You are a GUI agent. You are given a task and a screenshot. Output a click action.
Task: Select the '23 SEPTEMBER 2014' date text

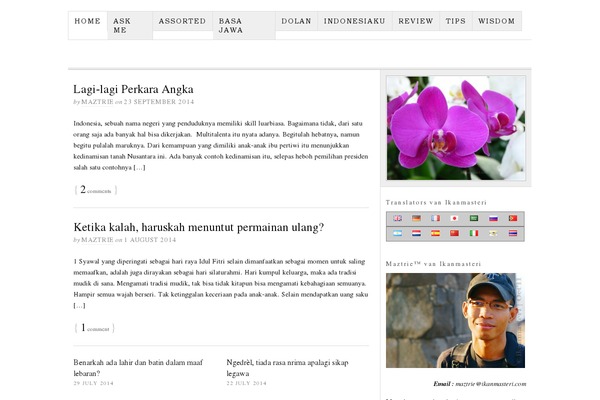tap(159, 102)
